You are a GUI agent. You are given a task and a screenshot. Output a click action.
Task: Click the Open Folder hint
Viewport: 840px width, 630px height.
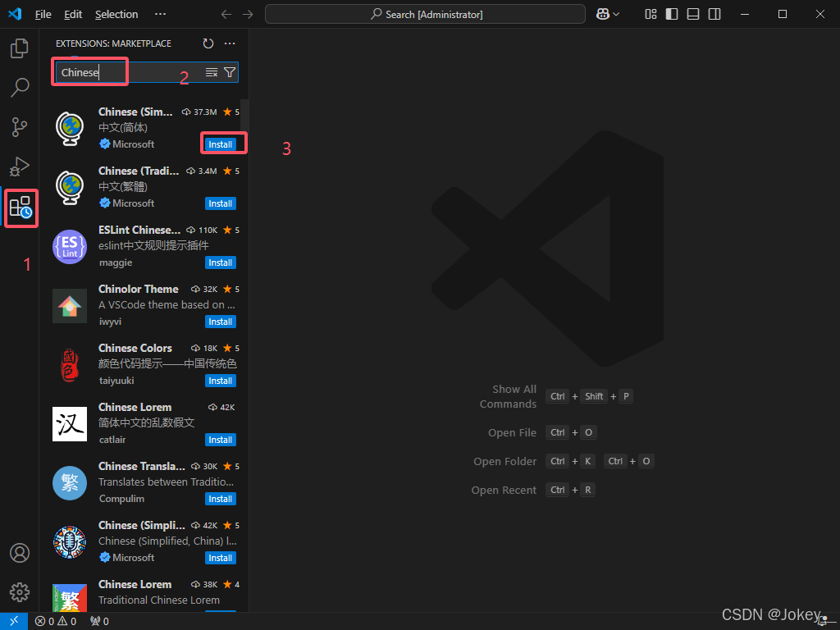(x=504, y=461)
